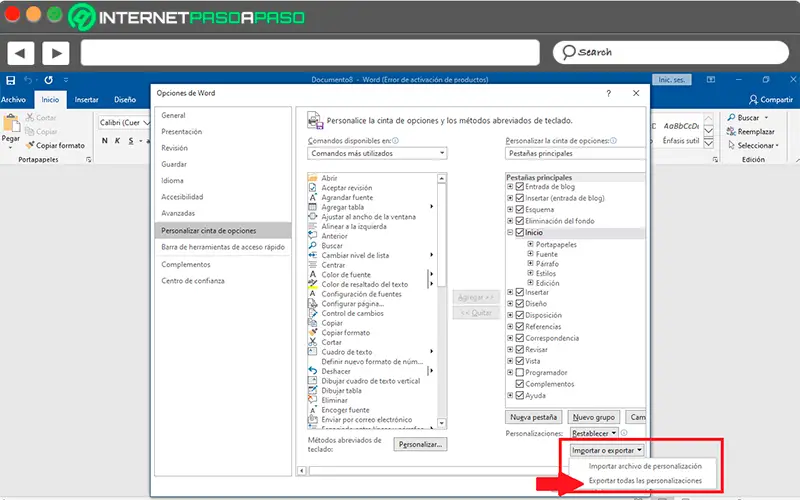The image size is (800, 500).
Task: Click the help question mark in dialog
Action: [608, 93]
